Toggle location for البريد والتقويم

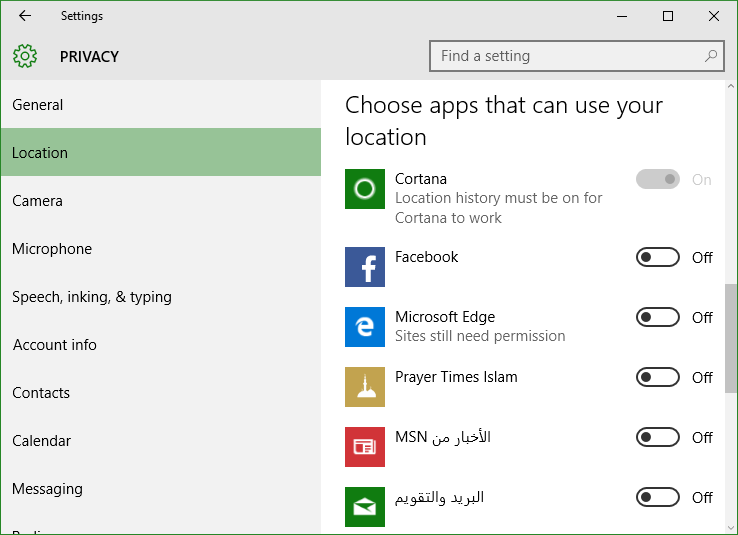click(658, 497)
